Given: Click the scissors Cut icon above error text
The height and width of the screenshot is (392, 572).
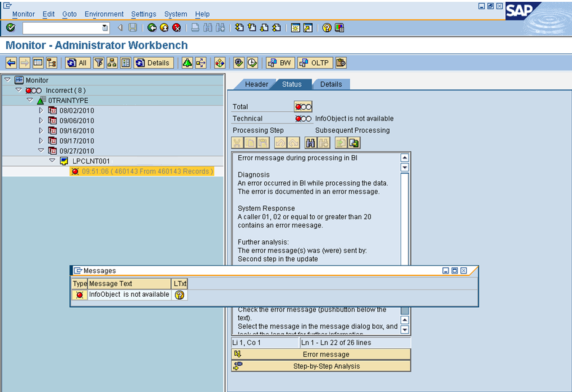Looking at the screenshot, I should tap(237, 143).
